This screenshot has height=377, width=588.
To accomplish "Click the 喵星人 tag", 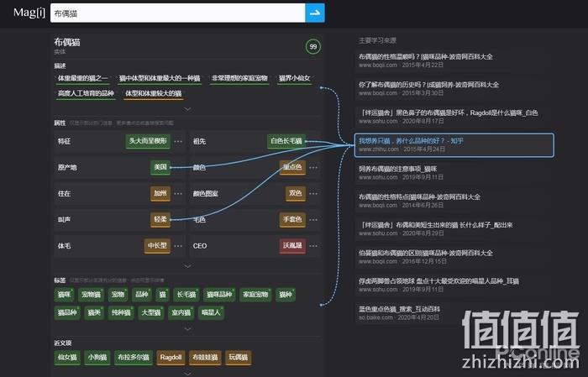I will (x=211, y=312).
